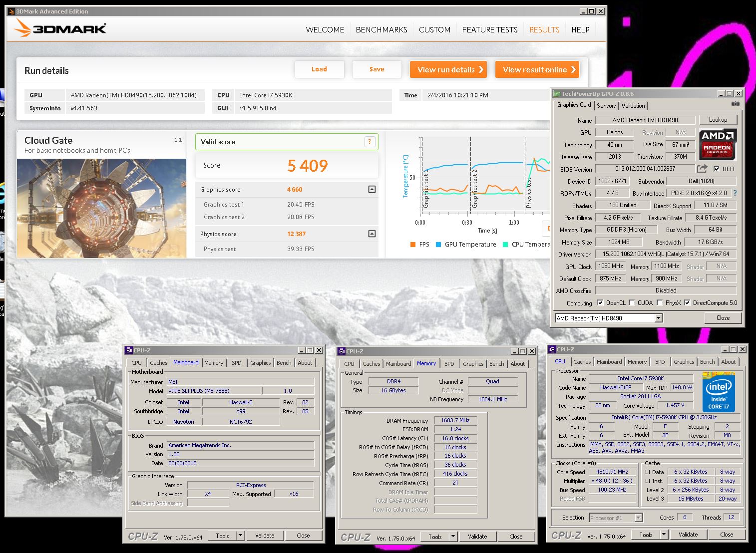Click the BIOS Date 03/20/2015 field
The height and width of the screenshot is (553, 756).
click(x=241, y=463)
